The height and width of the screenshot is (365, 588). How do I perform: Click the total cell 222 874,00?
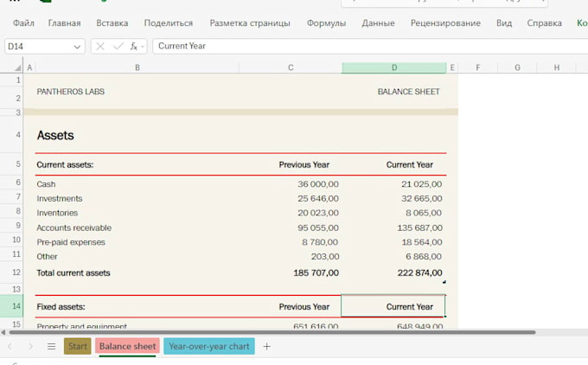point(419,272)
